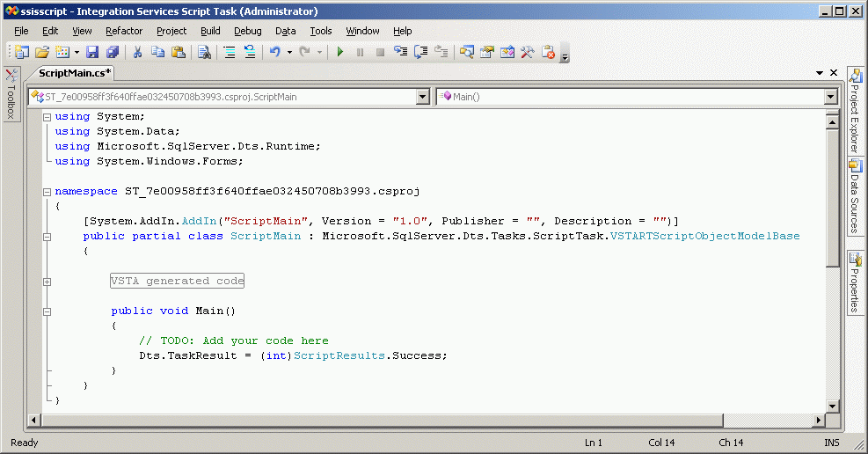
Task: Open the Properties side tab
Action: tap(856, 282)
